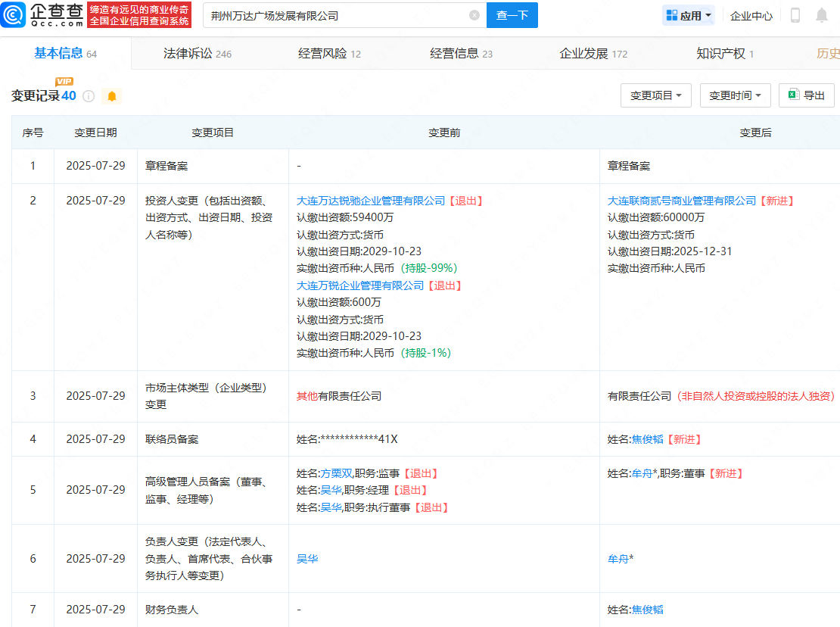Click the (持股-99%) text
The height and width of the screenshot is (627, 840).
coord(429,269)
